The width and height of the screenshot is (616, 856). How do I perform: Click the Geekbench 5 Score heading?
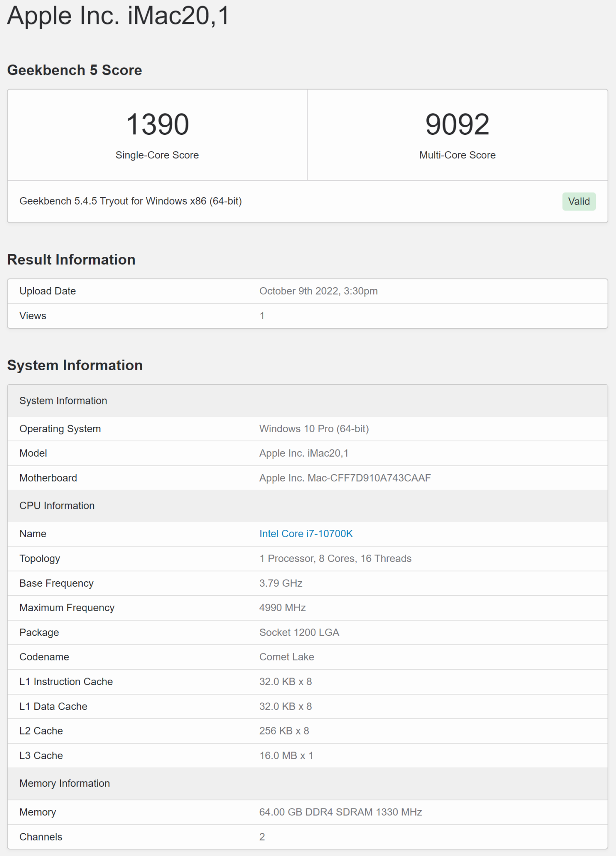74,70
